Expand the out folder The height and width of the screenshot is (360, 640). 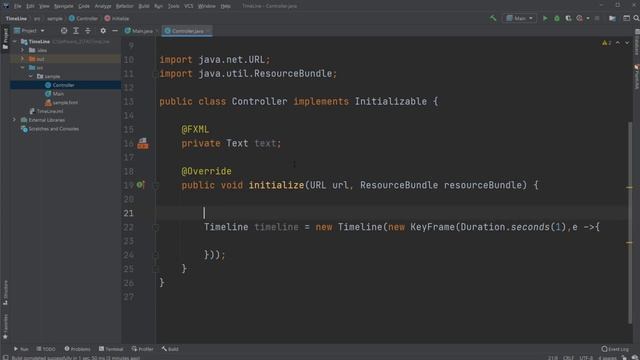click(x=23, y=59)
